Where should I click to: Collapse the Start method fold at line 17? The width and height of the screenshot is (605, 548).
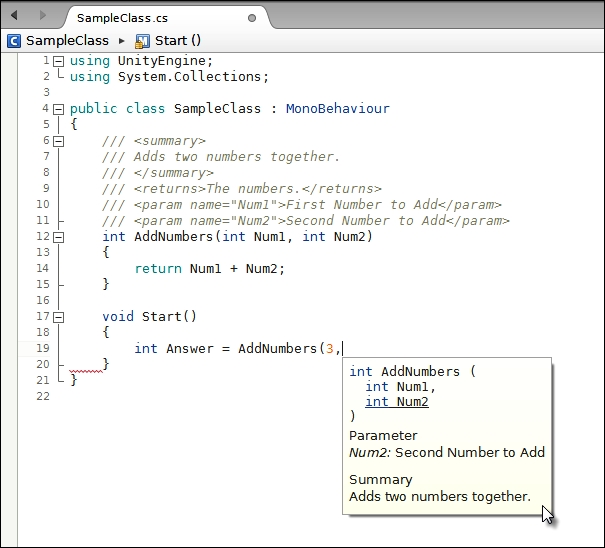click(58, 317)
